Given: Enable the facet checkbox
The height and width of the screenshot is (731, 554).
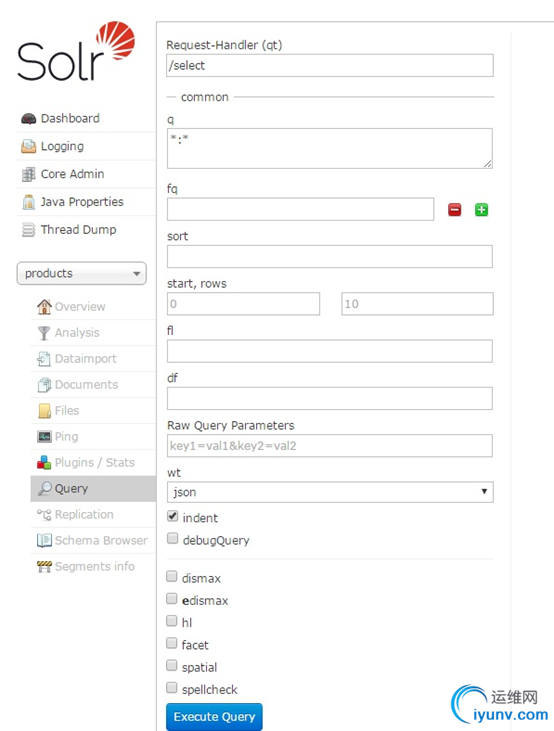Looking at the screenshot, I should 172,643.
